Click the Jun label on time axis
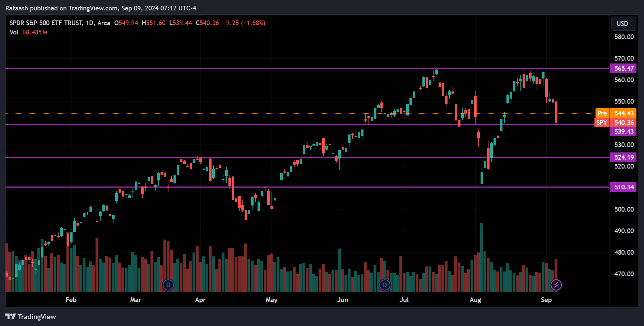The width and height of the screenshot is (644, 326). point(343,300)
